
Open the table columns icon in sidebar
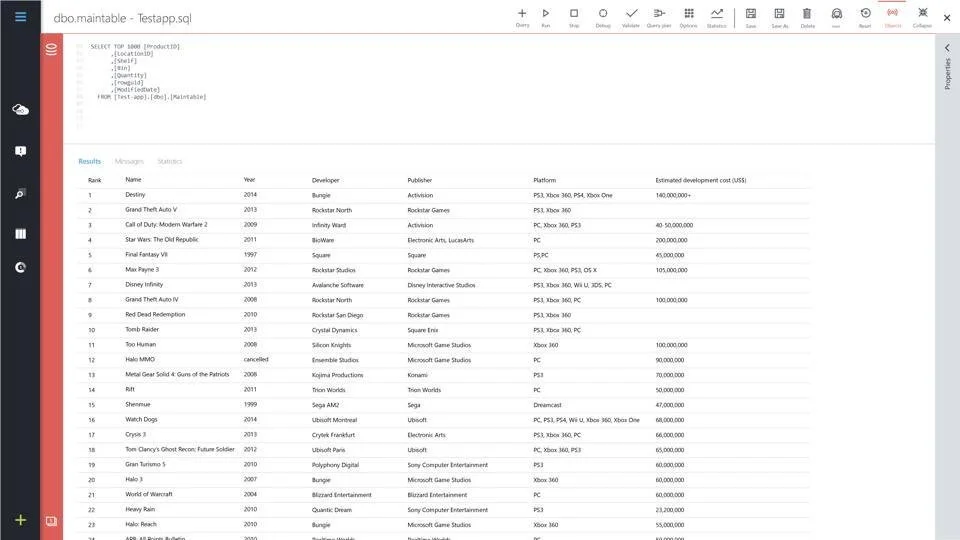click(x=20, y=233)
